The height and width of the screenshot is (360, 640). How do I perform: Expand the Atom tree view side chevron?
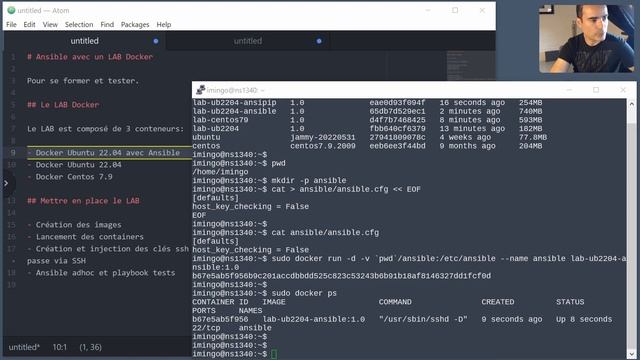click(7, 183)
